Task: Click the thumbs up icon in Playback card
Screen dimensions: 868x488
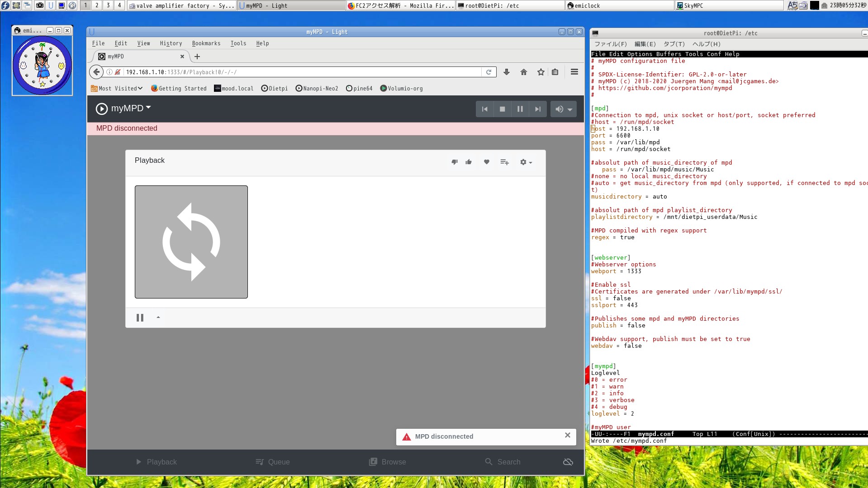Action: (469, 162)
